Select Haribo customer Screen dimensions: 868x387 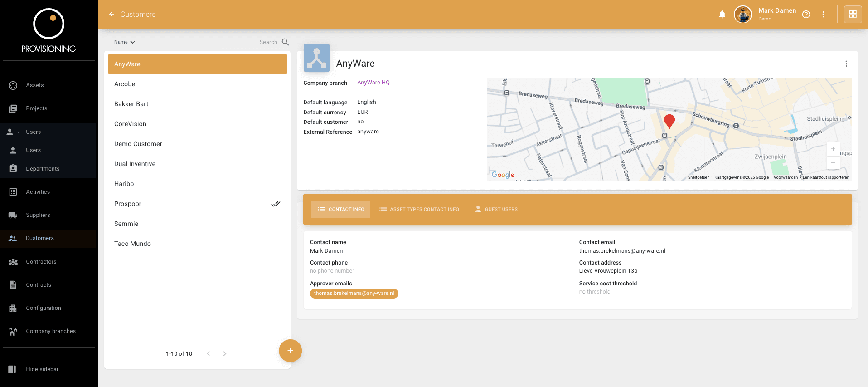(x=198, y=184)
